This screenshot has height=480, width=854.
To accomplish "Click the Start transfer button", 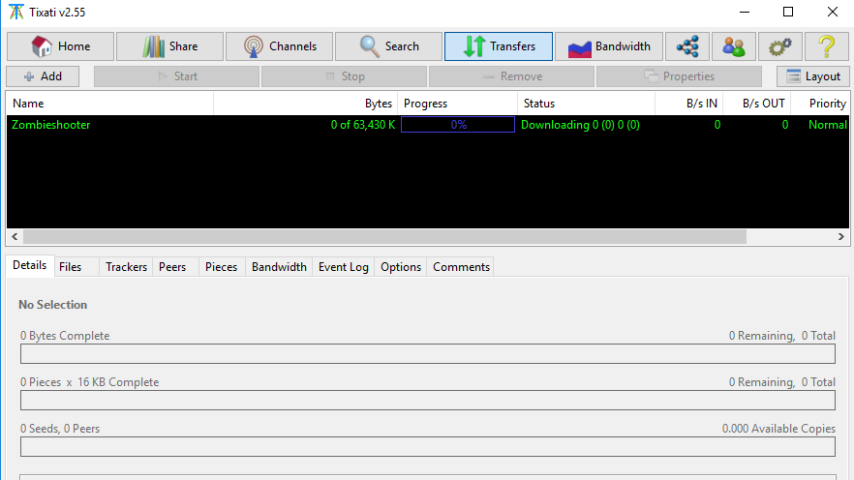I will pos(176,76).
